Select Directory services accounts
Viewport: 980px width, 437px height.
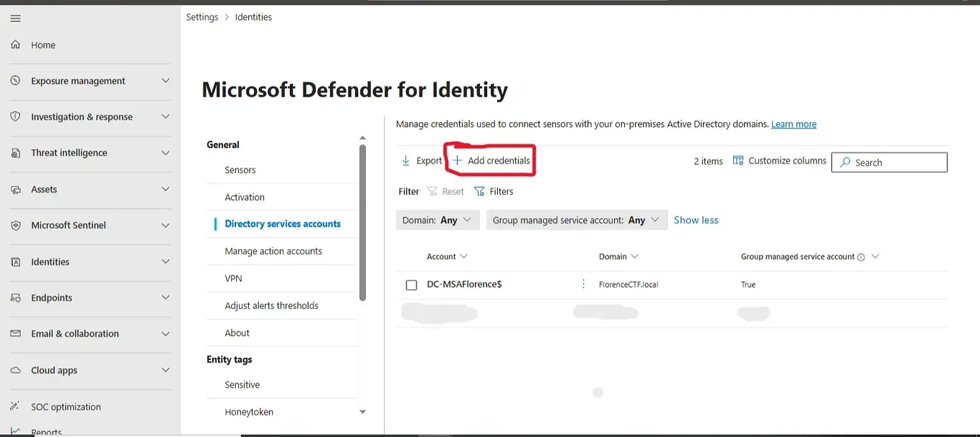pyautogui.click(x=282, y=224)
